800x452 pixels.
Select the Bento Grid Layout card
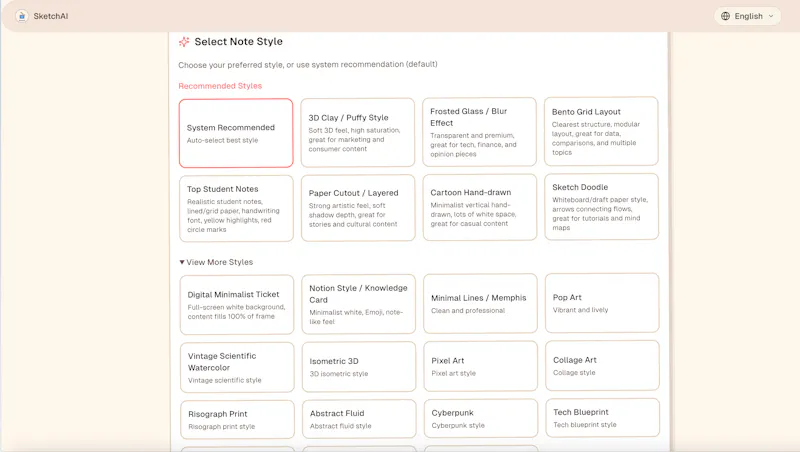click(601, 132)
